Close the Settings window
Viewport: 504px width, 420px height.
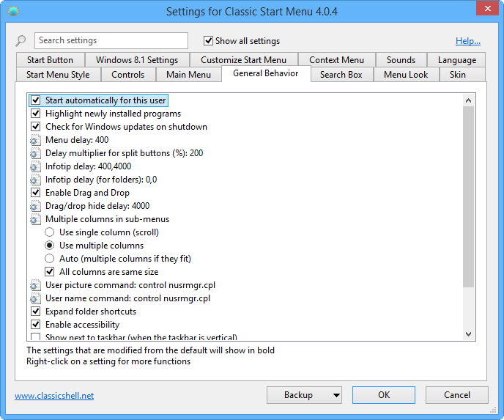487,8
